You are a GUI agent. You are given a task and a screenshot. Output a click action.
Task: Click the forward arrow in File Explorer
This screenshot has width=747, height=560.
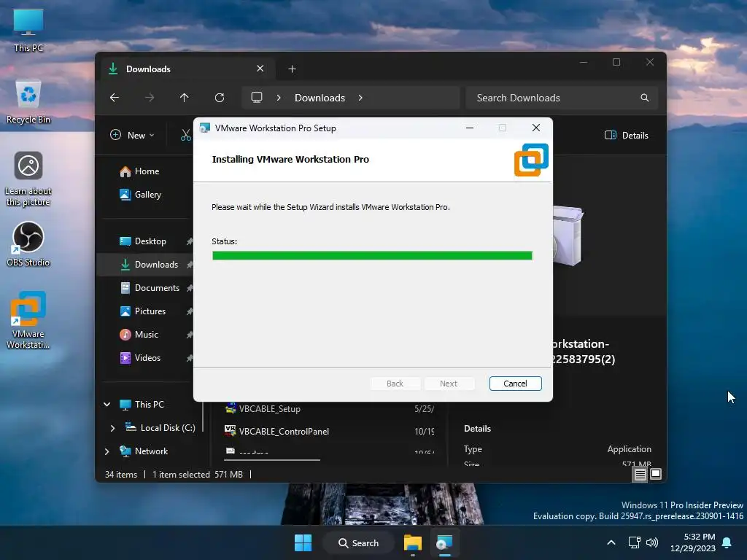[150, 98]
